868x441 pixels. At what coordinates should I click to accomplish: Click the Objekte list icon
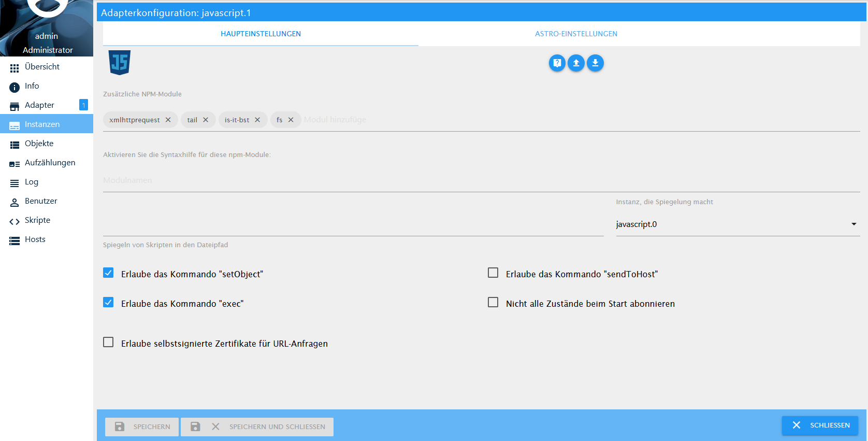coord(15,145)
